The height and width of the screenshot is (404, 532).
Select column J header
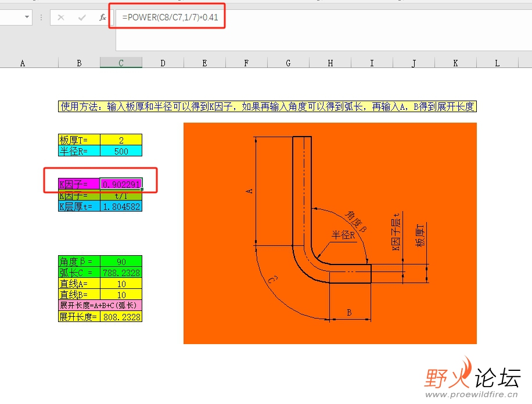click(x=414, y=63)
